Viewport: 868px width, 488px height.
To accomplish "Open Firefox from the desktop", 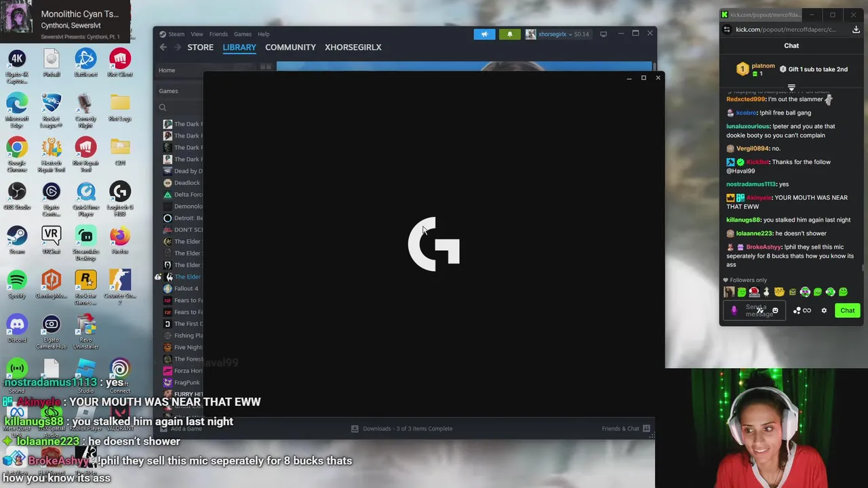I will coord(120,240).
